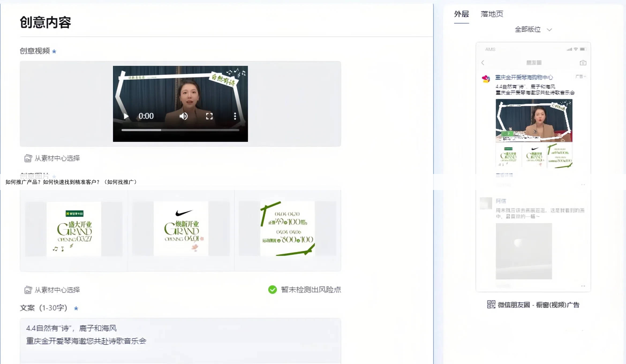Image resolution: width=626 pixels, height=364 pixels.
Task: Click the QR code icon beside 微信朋友圈
Action: [x=491, y=304]
